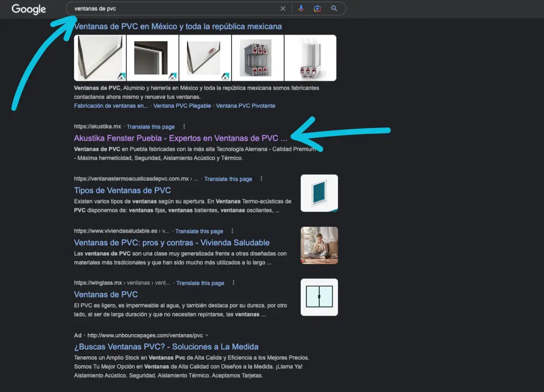Follow Ventana PVC Plegable sitelink

pos(182,106)
